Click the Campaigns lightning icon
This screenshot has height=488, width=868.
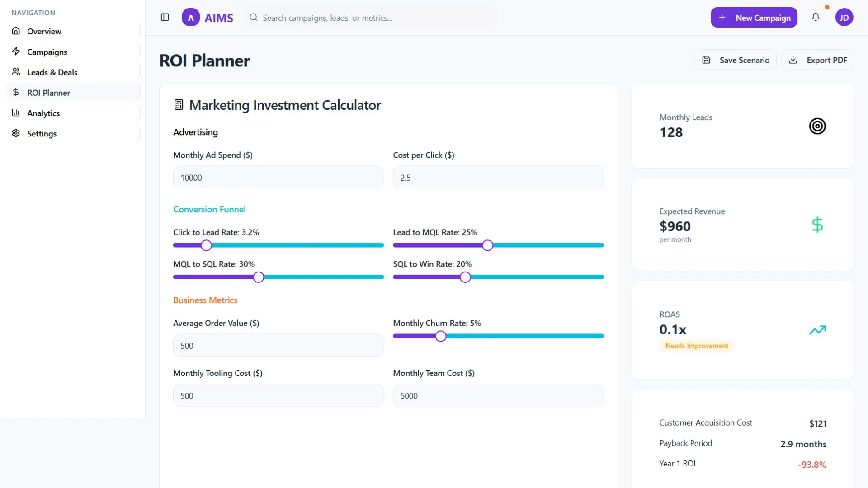(16, 51)
